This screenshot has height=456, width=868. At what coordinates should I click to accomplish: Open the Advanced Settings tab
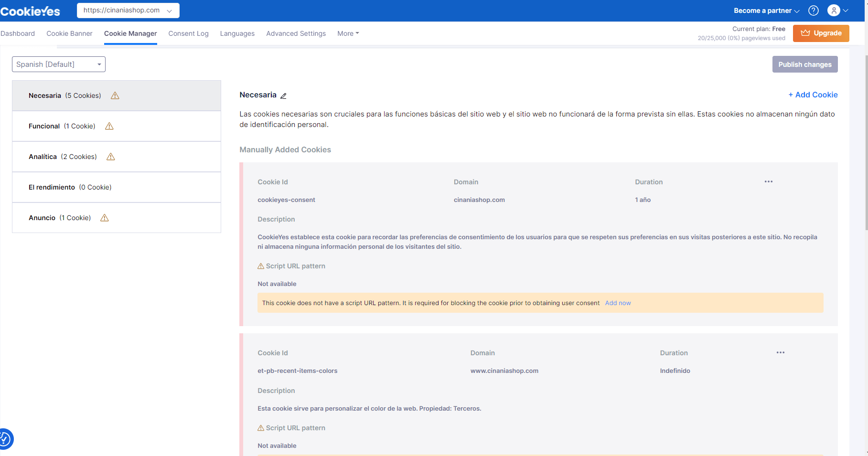tap(296, 33)
